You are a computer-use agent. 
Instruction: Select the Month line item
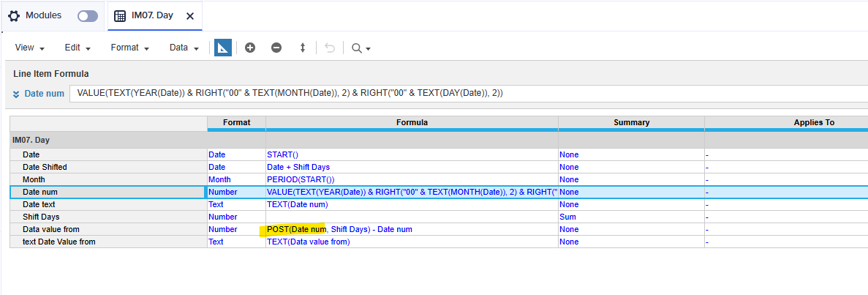coord(108,179)
